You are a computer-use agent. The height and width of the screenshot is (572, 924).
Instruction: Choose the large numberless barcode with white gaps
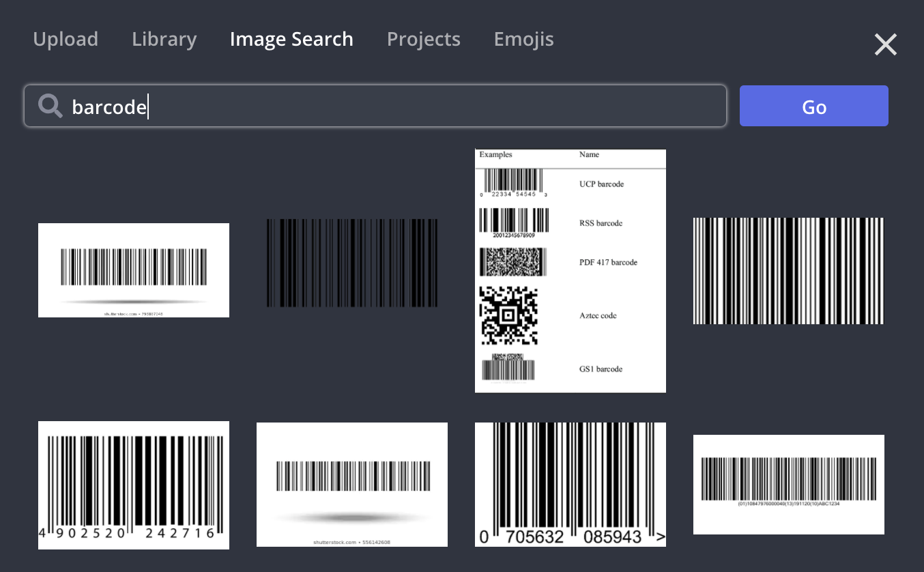(x=788, y=271)
